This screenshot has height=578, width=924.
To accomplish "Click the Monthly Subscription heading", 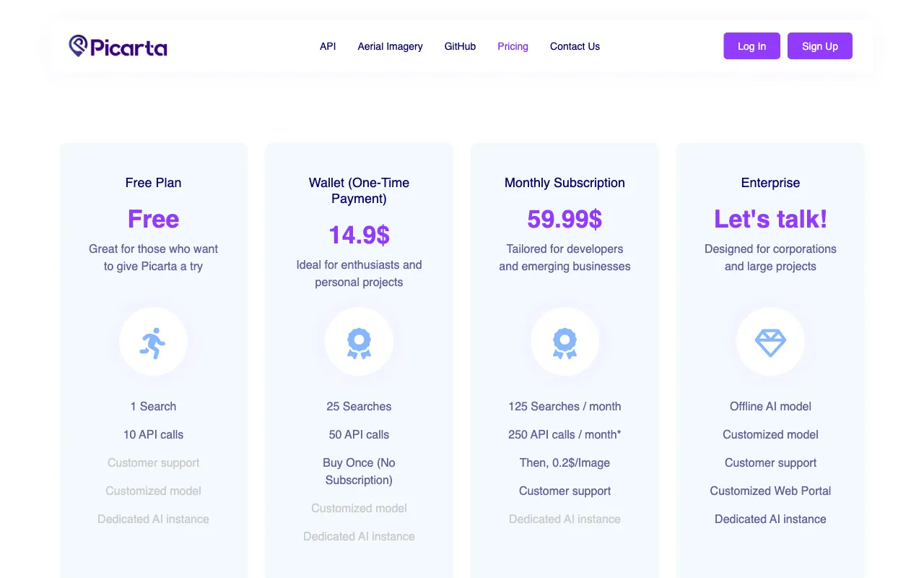I will 565,183.
